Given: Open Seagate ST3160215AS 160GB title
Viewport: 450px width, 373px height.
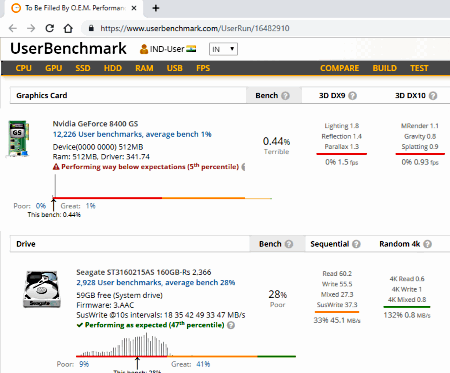Looking at the screenshot, I should 144,272.
